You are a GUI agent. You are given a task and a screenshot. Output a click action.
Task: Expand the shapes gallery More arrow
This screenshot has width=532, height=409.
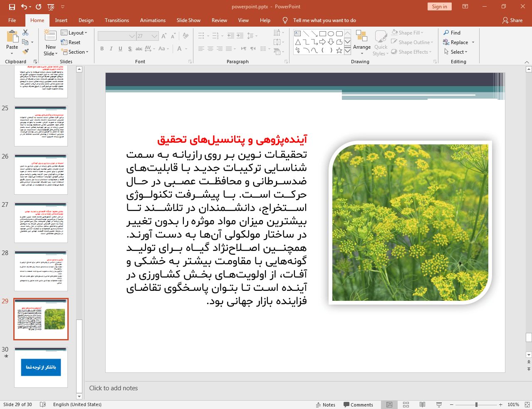348,50
